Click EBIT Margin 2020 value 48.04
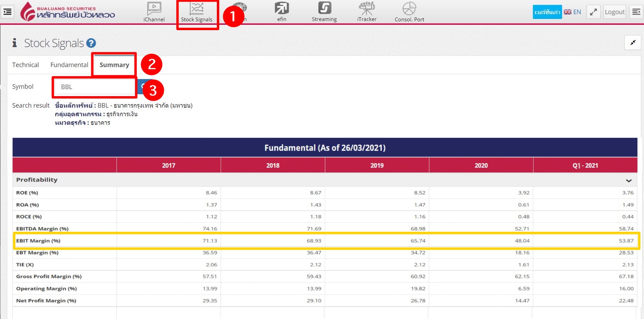The image size is (644, 319). (x=522, y=241)
